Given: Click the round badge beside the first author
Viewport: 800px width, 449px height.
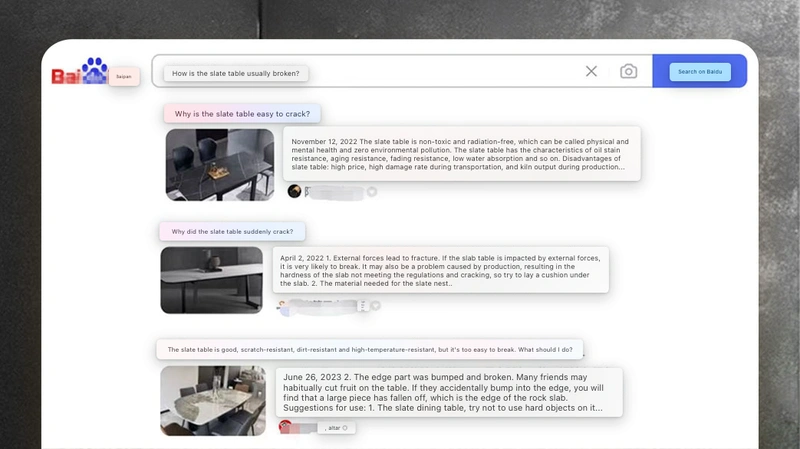Looking at the screenshot, I should click(371, 191).
